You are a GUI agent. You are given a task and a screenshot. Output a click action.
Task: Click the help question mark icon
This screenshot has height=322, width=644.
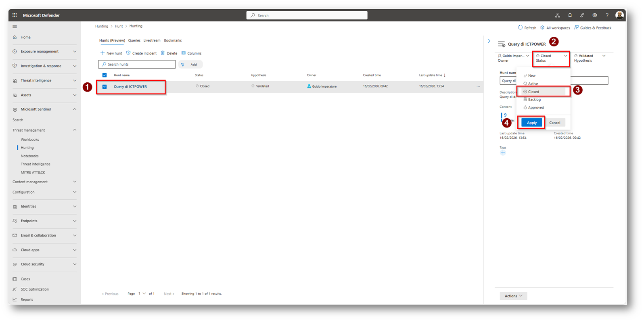[607, 15]
